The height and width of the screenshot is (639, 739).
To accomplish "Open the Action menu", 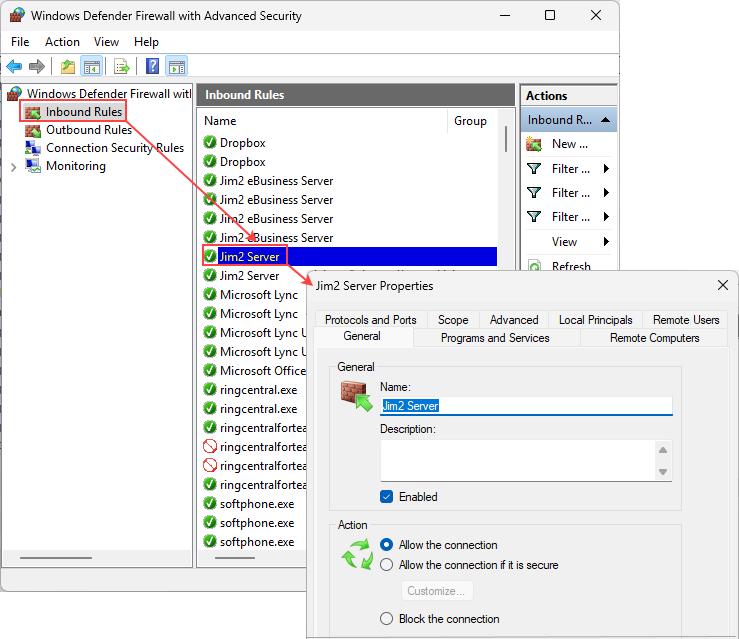I will point(62,42).
